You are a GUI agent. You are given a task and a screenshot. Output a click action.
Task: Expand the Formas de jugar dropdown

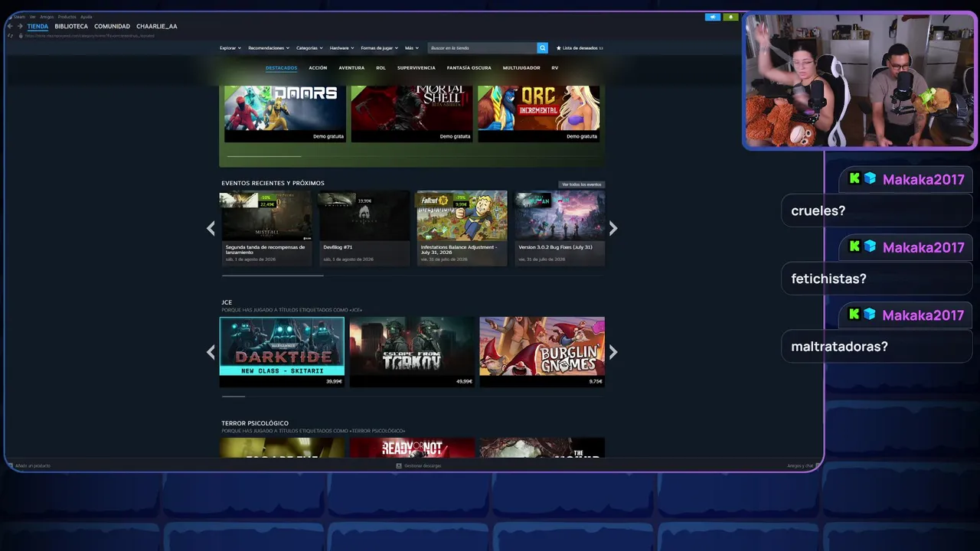[x=380, y=48]
